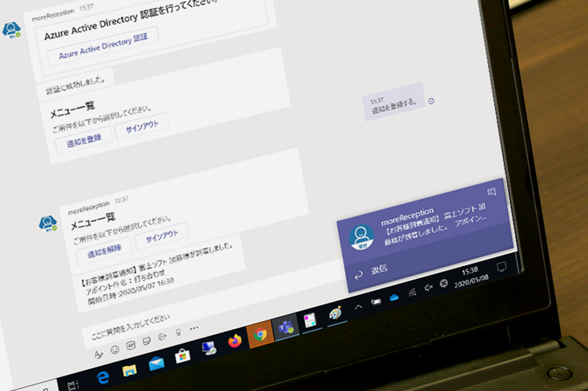
Task: Open the OneDrive cloud icon in system tray
Action: click(394, 297)
